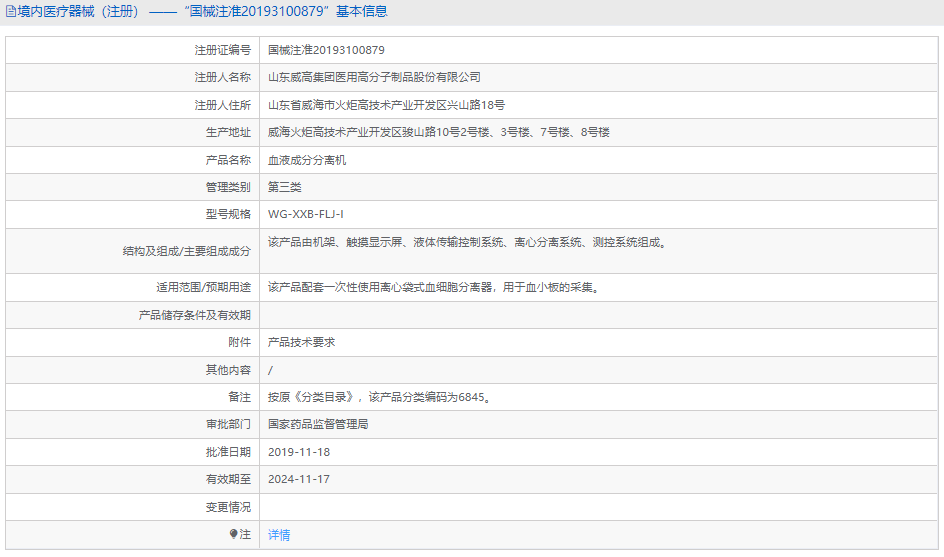Click the lightbulb icon next to 注

point(234,534)
